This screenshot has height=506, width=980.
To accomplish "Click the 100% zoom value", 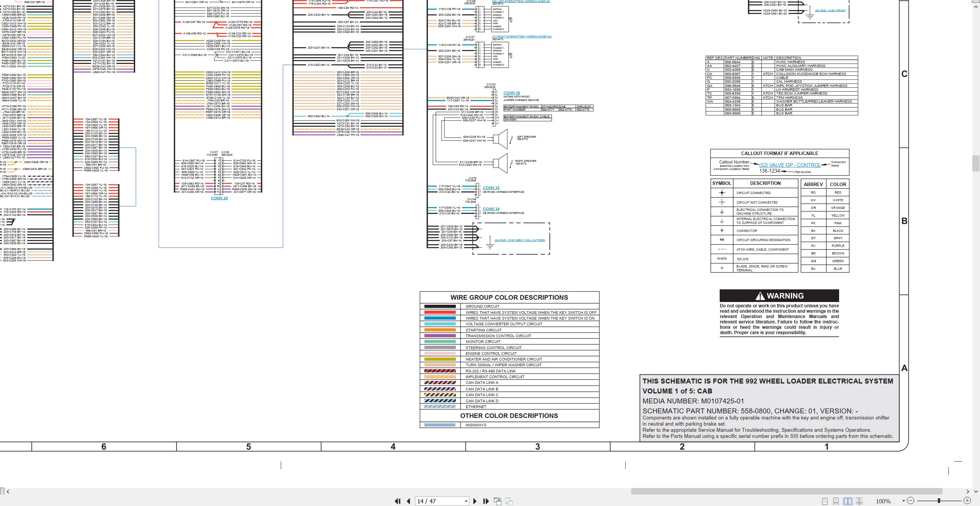I will 883,501.
